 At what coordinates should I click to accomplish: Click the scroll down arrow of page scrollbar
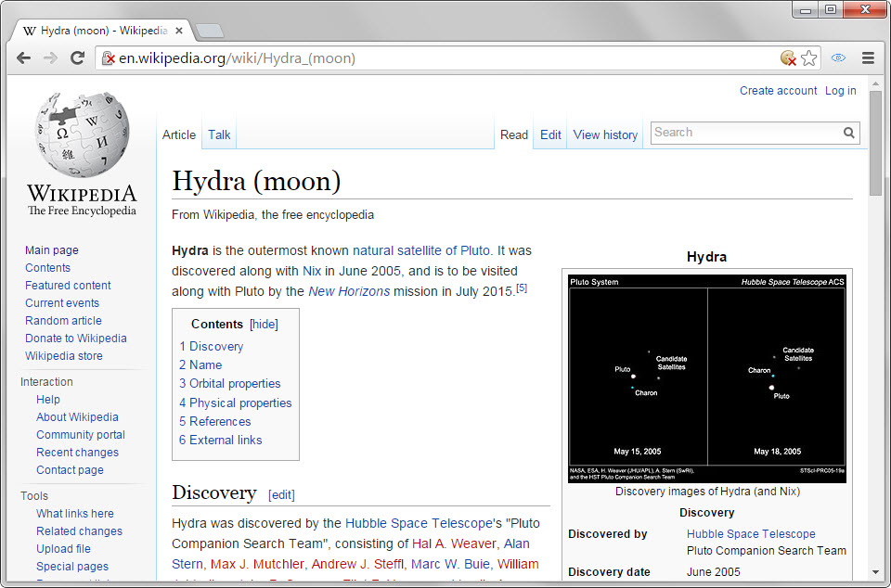tap(875, 572)
